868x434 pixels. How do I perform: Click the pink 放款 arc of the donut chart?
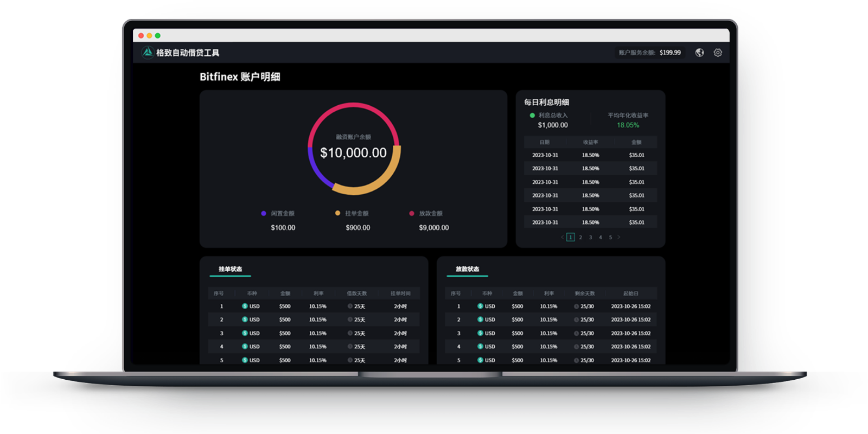(354, 106)
